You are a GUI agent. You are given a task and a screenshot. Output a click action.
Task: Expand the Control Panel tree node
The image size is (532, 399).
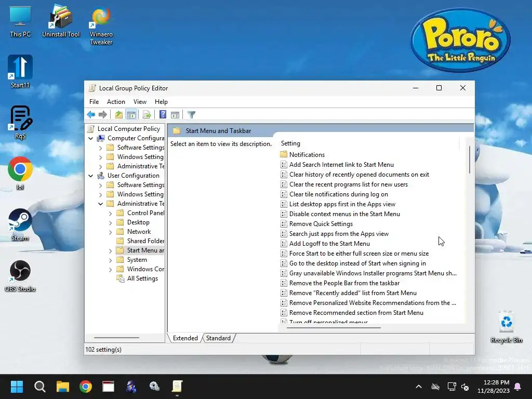[x=110, y=214]
